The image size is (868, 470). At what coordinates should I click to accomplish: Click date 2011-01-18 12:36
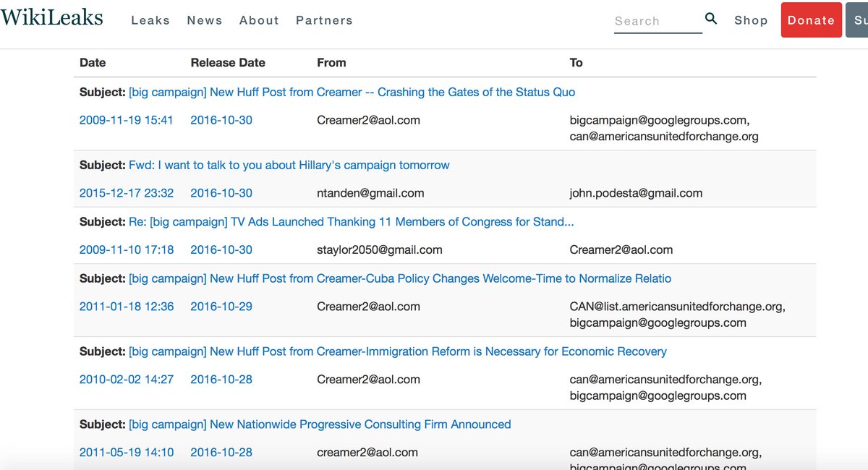click(x=127, y=307)
